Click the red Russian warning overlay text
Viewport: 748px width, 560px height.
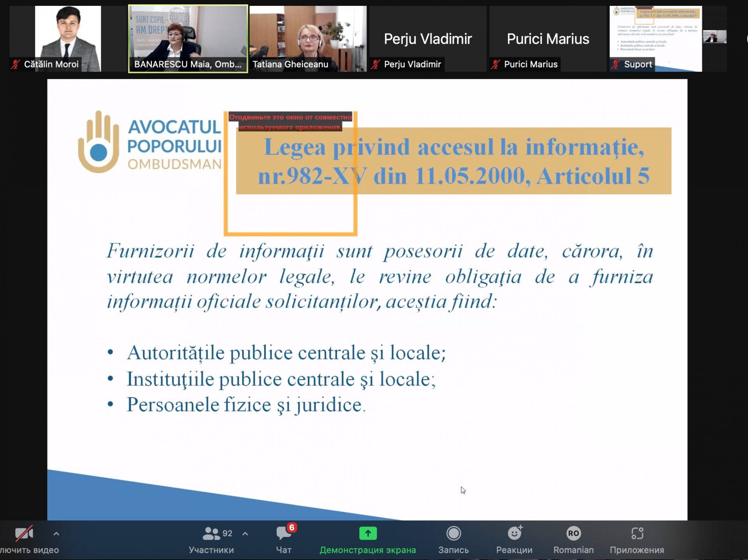pos(290,122)
